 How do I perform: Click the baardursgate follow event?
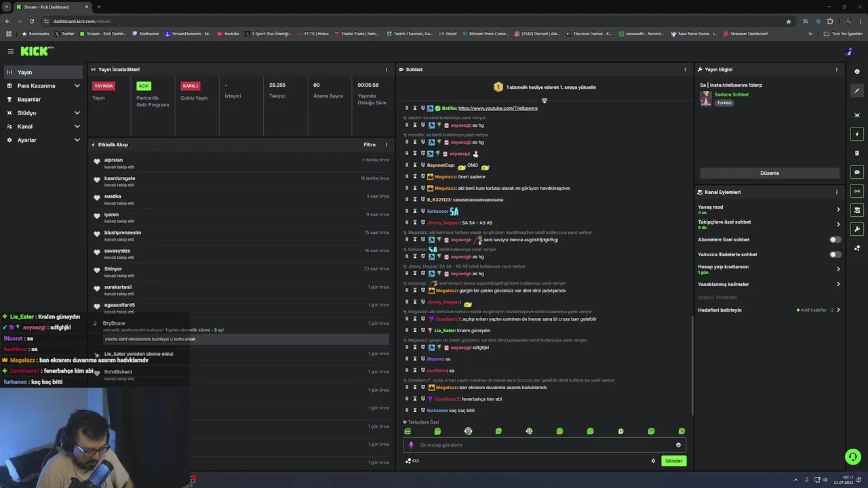point(241,182)
